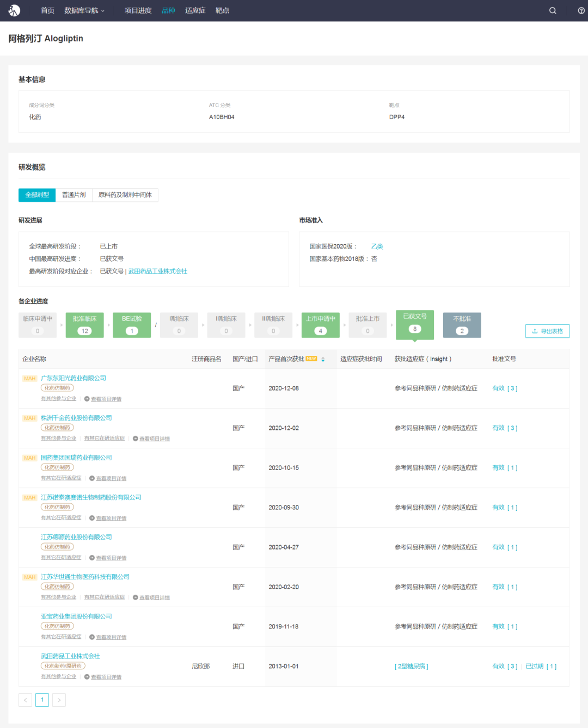The image size is (588, 728).
Task: Filter by BE试验 stage
Action: [132, 325]
